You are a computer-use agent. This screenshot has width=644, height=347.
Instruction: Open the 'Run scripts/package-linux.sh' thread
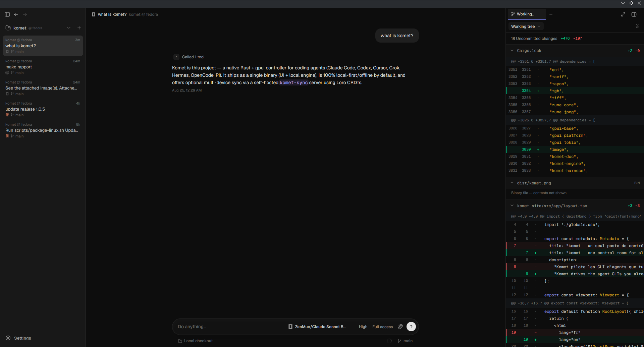[x=43, y=130]
